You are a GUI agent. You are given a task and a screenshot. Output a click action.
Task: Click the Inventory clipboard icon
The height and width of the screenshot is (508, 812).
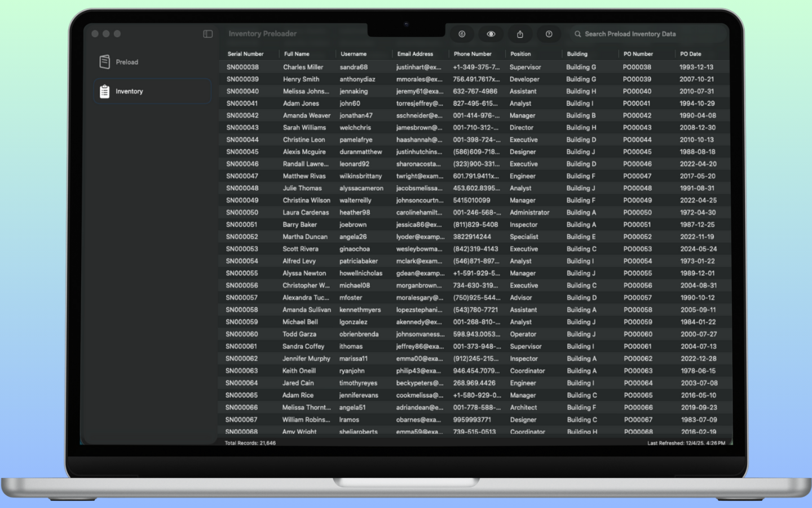[105, 91]
